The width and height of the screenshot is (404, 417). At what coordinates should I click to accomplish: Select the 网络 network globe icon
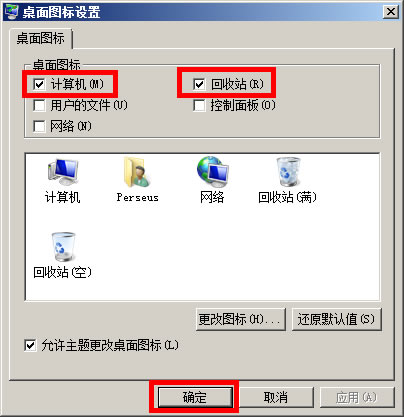coord(212,172)
